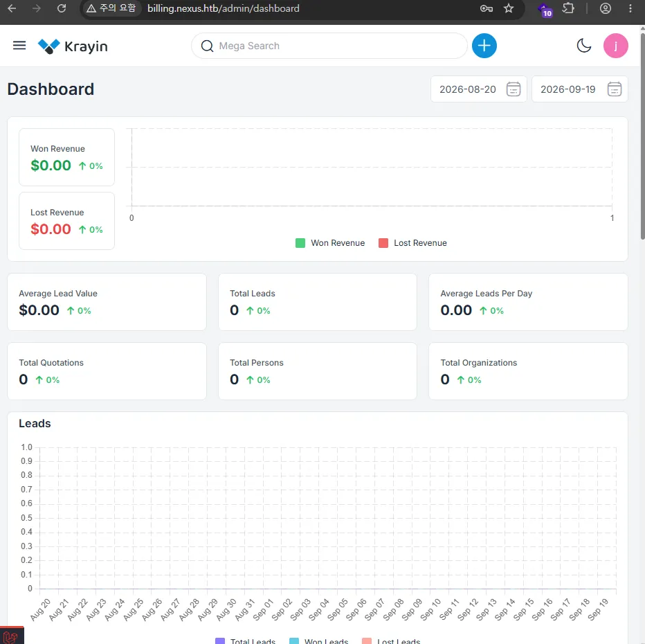Toggle Won Leads legend color swatch
Image resolution: width=645 pixels, height=644 pixels.
pos(293,641)
